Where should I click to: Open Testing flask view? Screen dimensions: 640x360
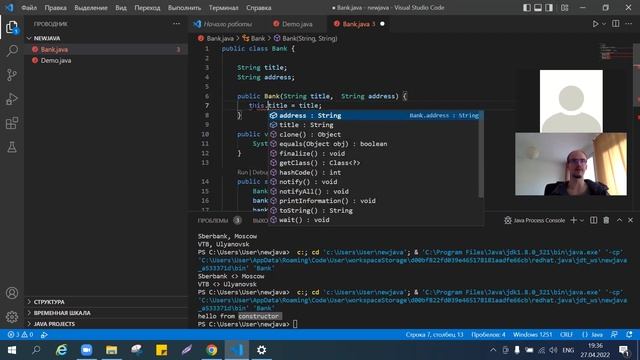pyautogui.click(x=12, y=147)
